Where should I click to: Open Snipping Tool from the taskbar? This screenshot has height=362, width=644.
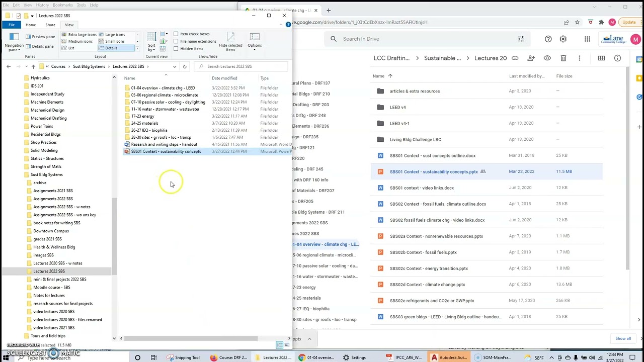click(x=183, y=357)
